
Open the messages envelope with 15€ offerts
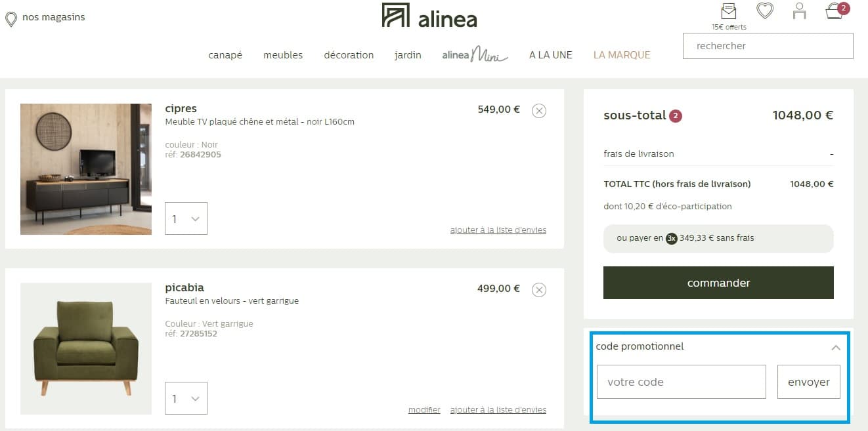729,11
